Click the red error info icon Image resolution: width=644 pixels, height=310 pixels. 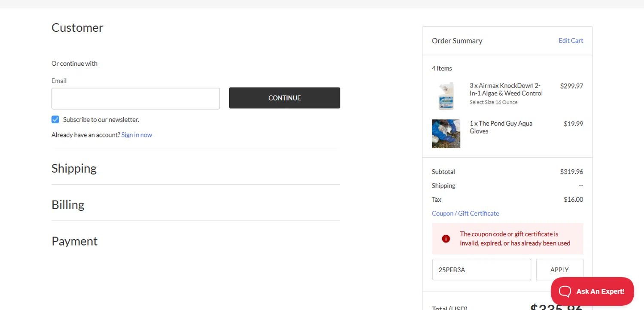point(446,239)
